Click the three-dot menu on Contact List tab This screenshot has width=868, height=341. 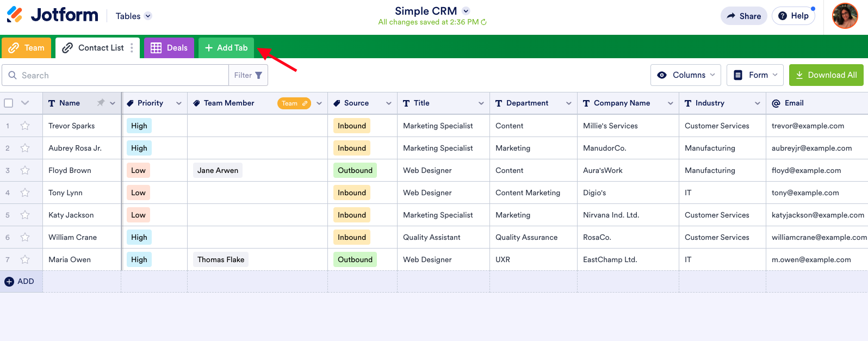click(132, 48)
